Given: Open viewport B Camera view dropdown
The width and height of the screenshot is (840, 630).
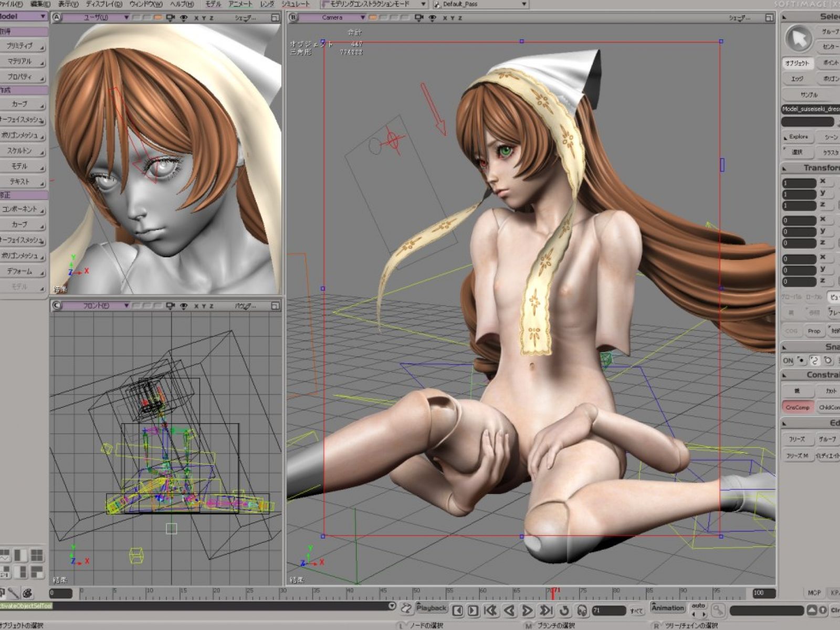Looking at the screenshot, I should tap(332, 17).
